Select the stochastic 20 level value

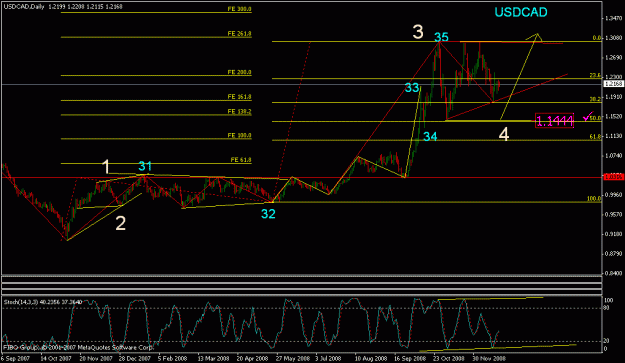click(x=607, y=341)
